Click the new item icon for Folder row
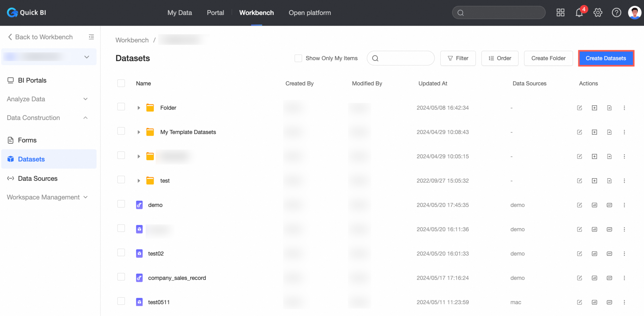Viewport: 644px width, 316px height. point(594,108)
